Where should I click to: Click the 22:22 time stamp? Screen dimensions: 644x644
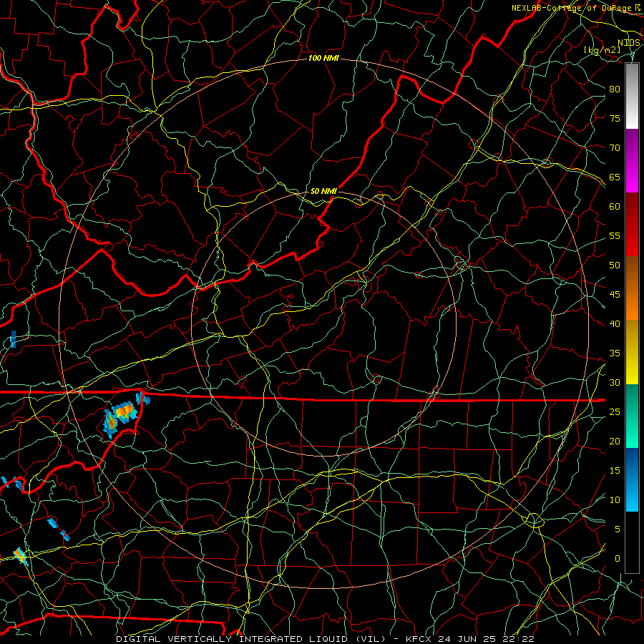[519, 639]
